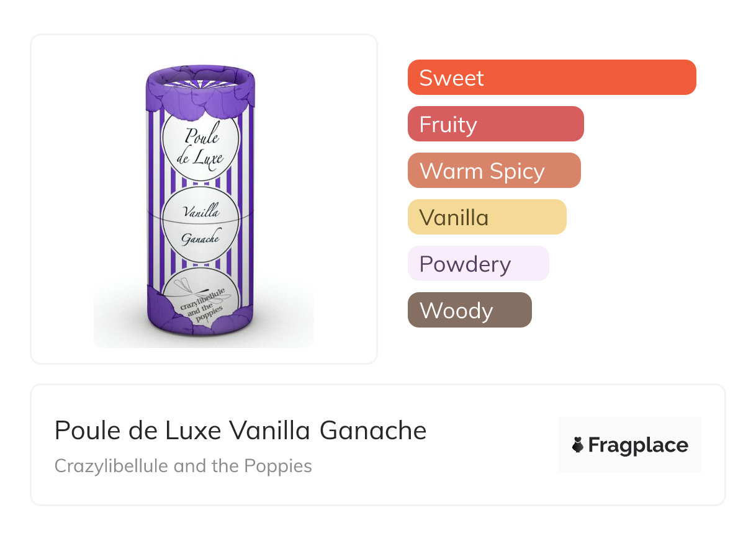Open the 'Crazylibellule' brand name word
The width and height of the screenshot is (756, 536).
point(111,465)
